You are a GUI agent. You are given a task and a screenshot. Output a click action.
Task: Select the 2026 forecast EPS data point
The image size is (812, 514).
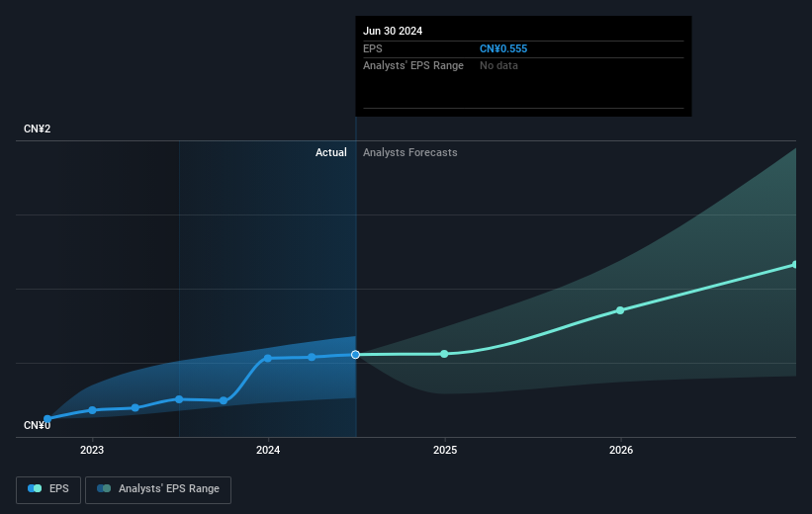click(620, 310)
